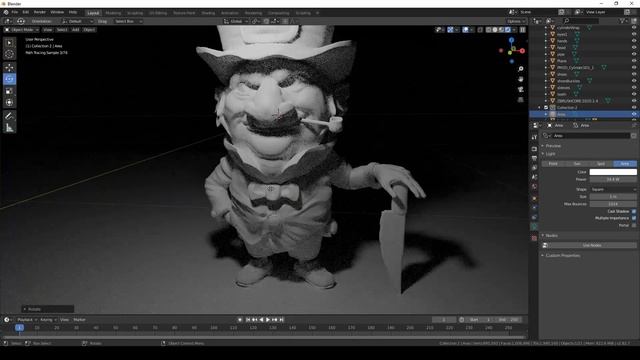Click the red X axis gizmo
This screenshot has width=640, height=360.
(x=522, y=51)
